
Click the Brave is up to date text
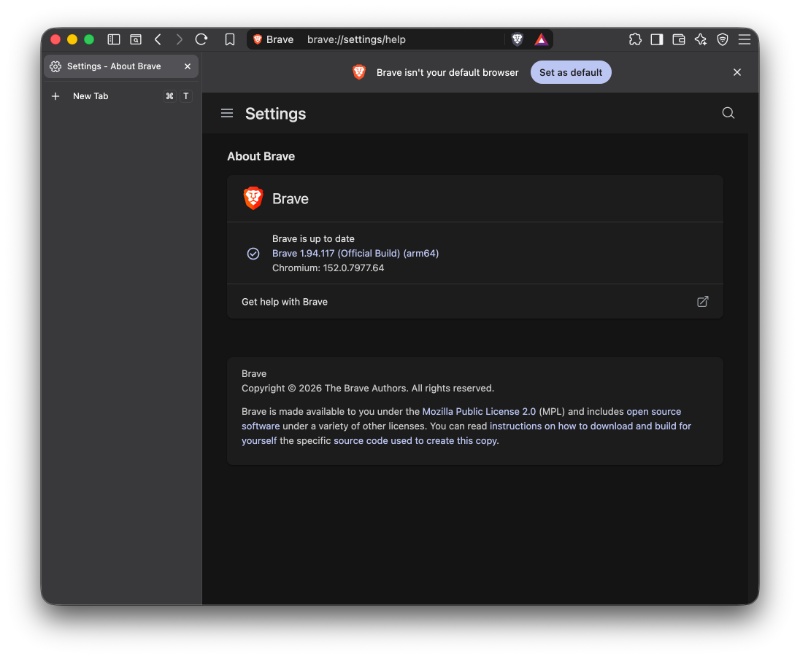click(x=313, y=239)
